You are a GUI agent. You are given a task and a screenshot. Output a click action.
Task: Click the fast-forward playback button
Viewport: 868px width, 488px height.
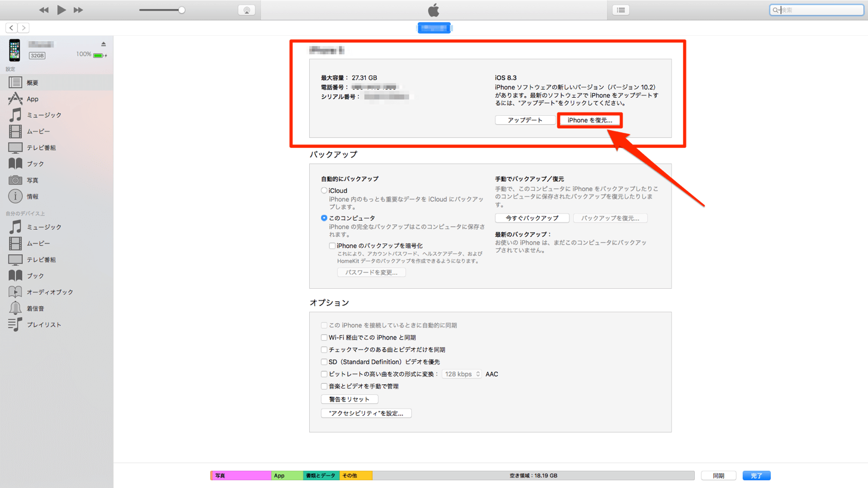click(78, 10)
